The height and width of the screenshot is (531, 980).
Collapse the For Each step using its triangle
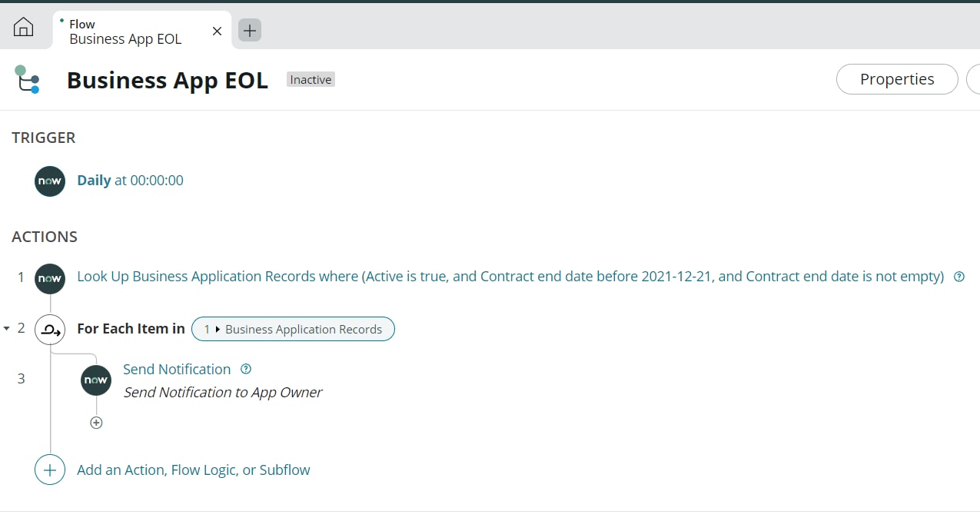pos(7,328)
